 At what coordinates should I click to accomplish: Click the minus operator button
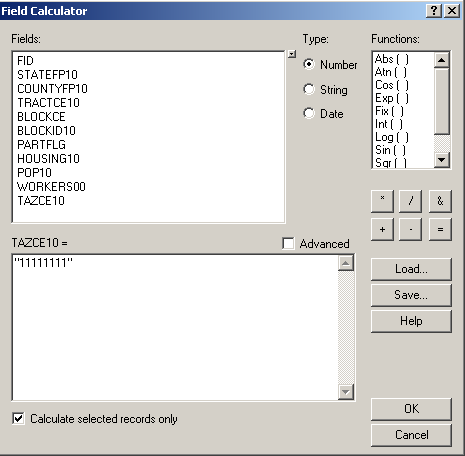(x=411, y=229)
